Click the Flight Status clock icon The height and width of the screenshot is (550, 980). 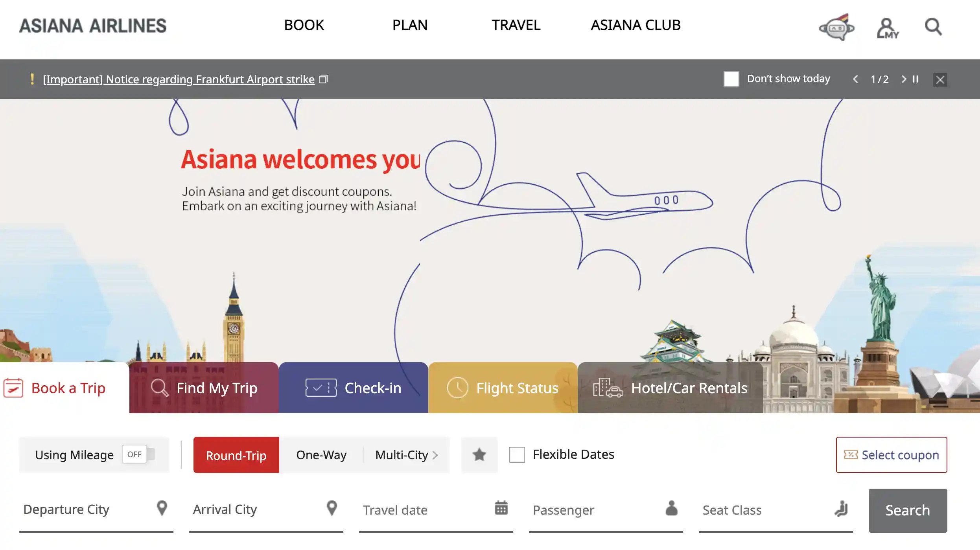pos(457,388)
